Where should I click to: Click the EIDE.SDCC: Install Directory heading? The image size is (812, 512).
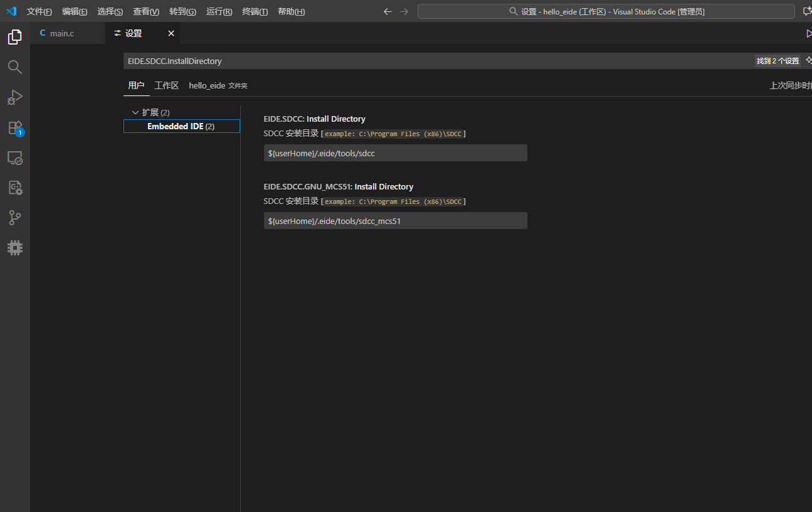(x=314, y=119)
